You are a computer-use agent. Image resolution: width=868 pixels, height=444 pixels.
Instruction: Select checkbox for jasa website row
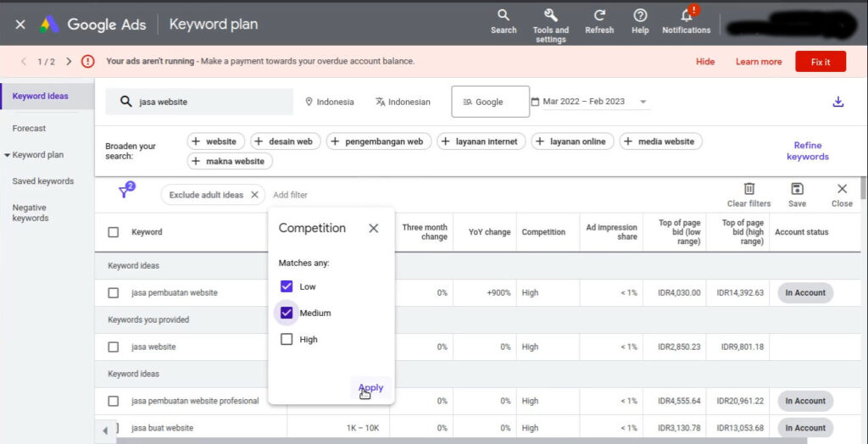(x=114, y=347)
